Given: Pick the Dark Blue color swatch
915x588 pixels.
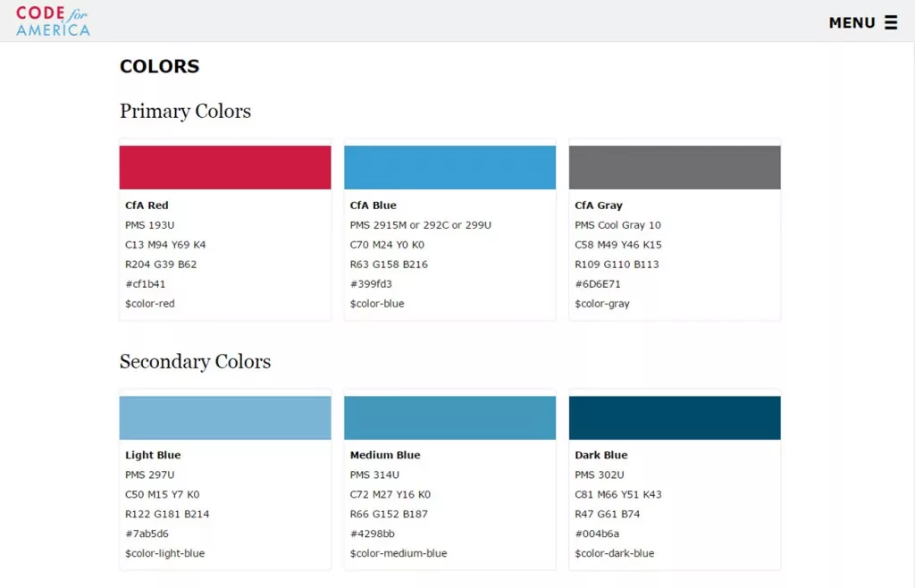Looking at the screenshot, I should [x=675, y=417].
